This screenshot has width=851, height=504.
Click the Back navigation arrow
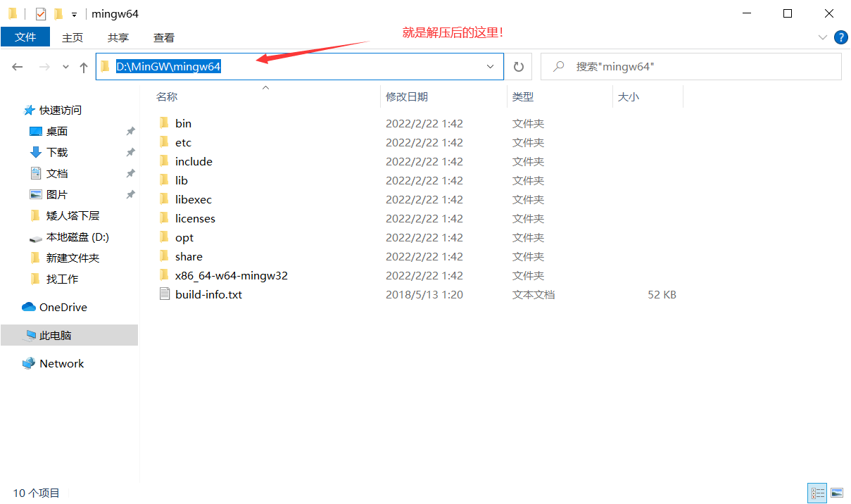tap(18, 67)
